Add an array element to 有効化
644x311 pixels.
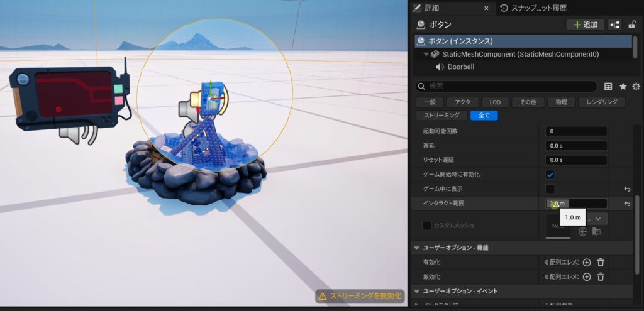click(x=587, y=263)
